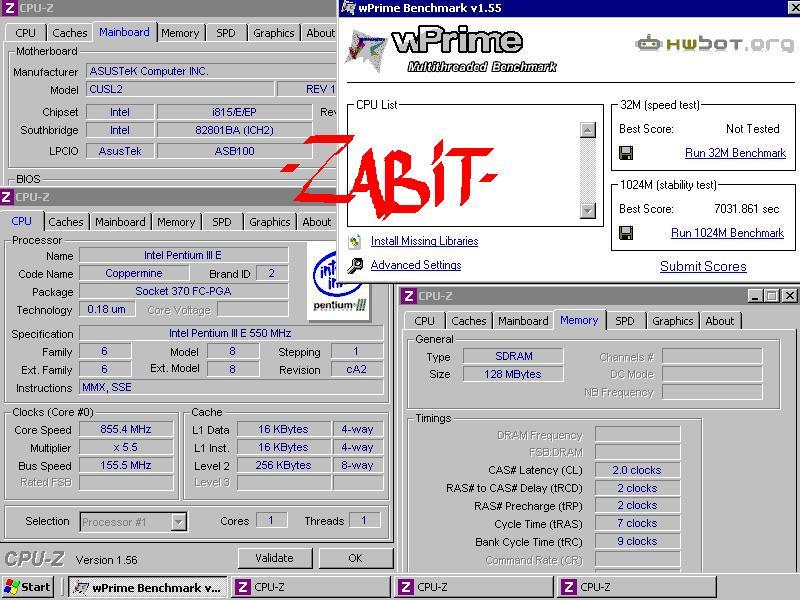Click the wPrime logo icon

[365, 51]
